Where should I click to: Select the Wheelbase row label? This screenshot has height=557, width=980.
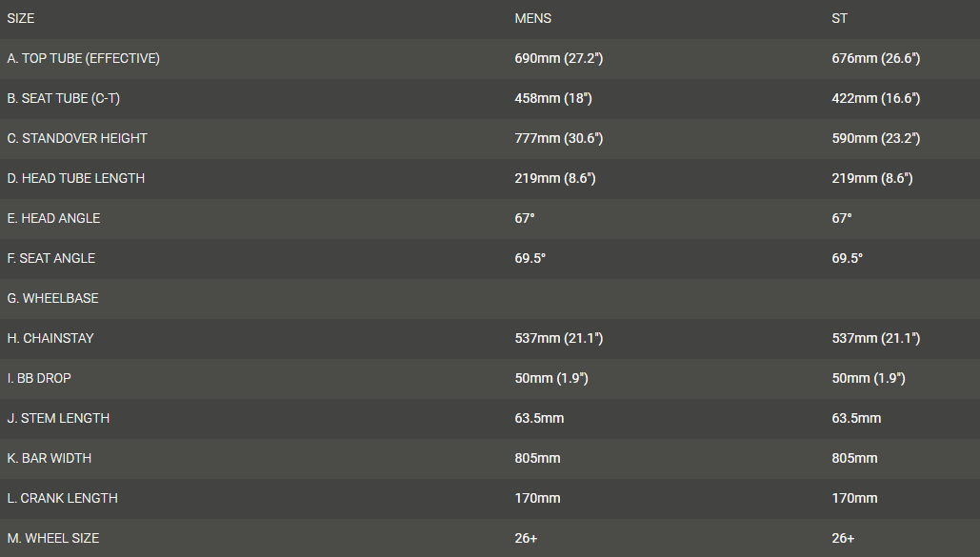coord(52,298)
